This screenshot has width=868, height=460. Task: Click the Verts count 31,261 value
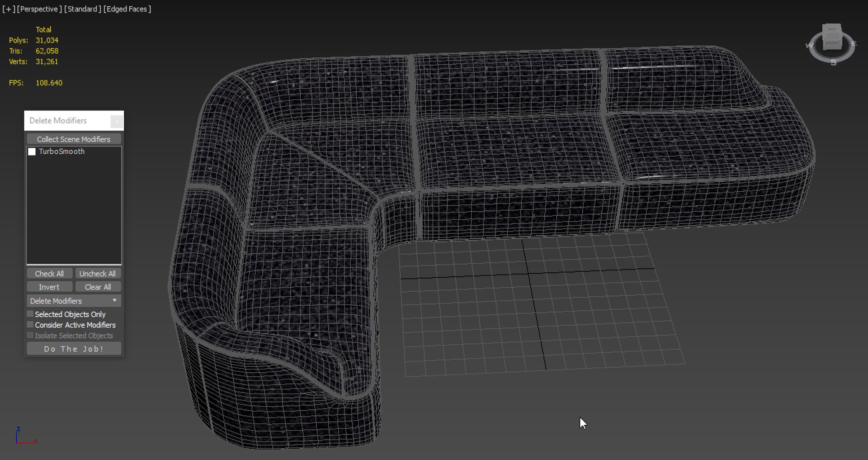tap(47, 62)
